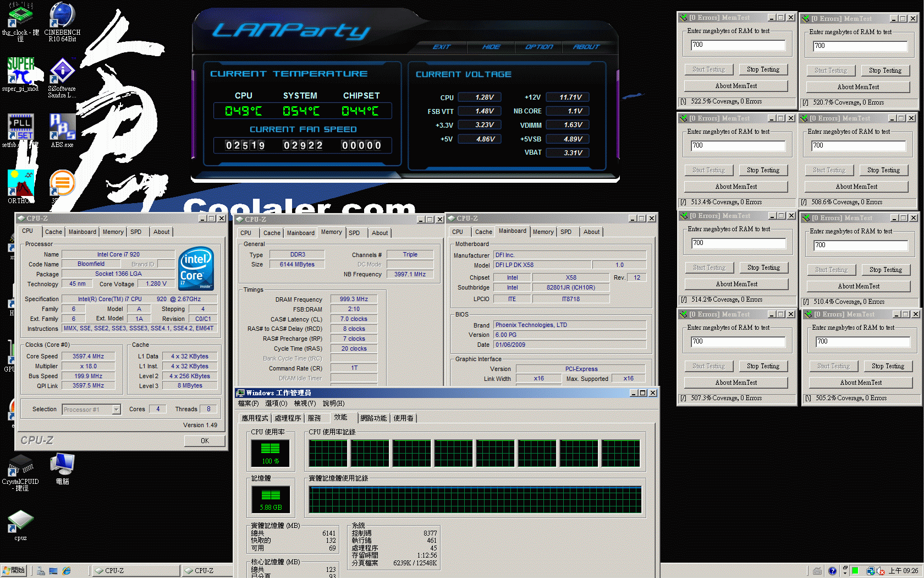The image size is (924, 578).
Task: Open 檔案(F) menu in Task Manager
Action: click(x=248, y=403)
